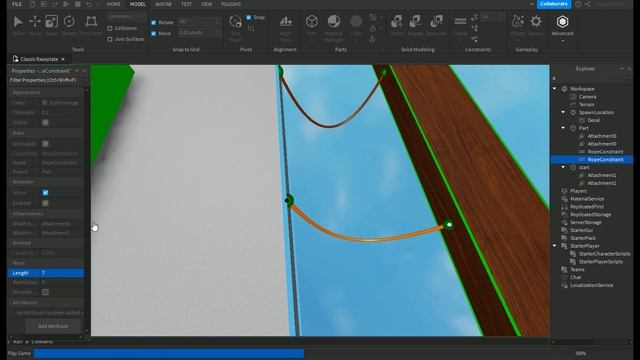Screen dimensions: 640x360
Task: Click the Negate solid modeling icon
Action: (x=416, y=21)
